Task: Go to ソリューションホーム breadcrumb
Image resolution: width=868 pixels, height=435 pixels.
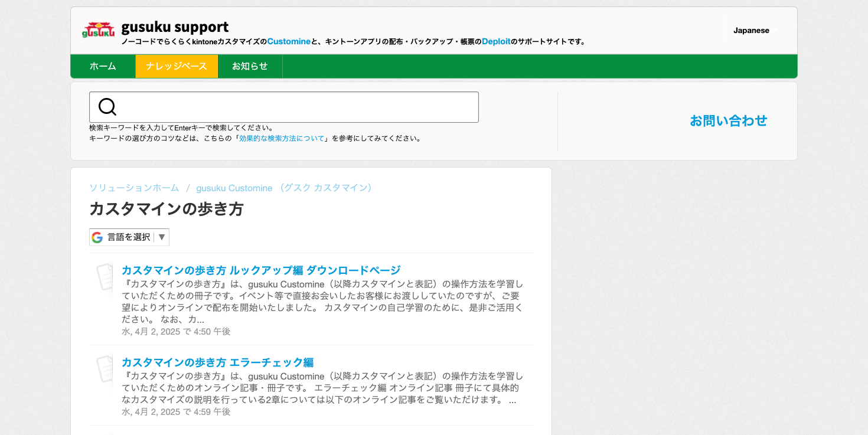Action: pos(134,188)
